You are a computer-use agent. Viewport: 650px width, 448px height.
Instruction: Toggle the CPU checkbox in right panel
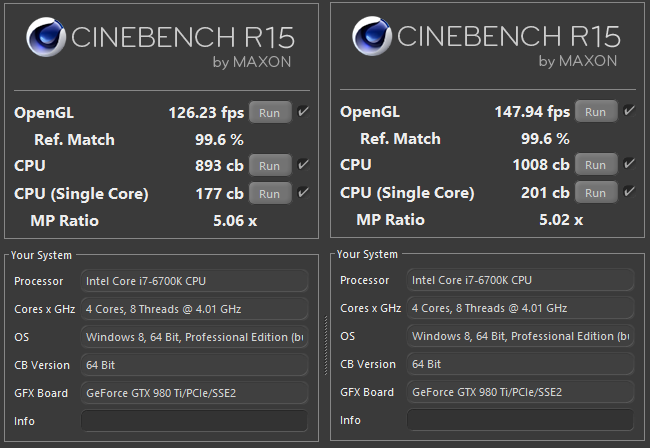coord(629,164)
